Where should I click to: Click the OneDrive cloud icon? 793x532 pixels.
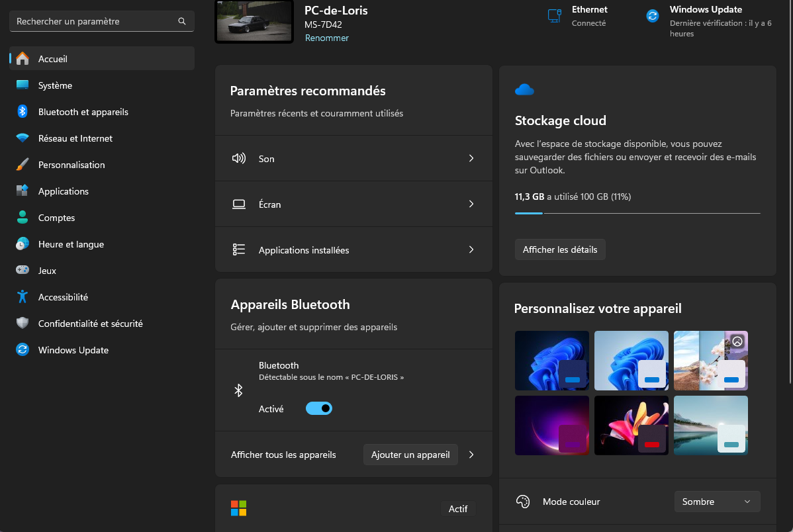tap(524, 90)
